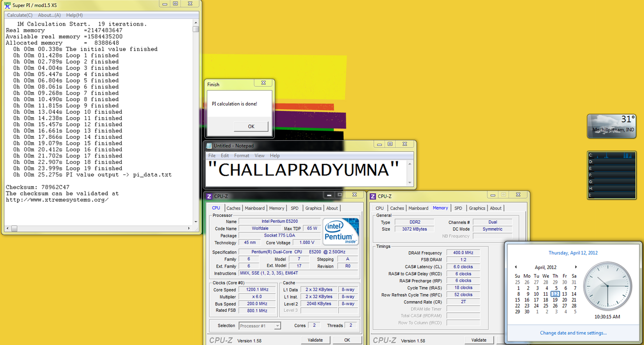
Task: Select today's date 12 in the calendar
Action: pos(555,294)
